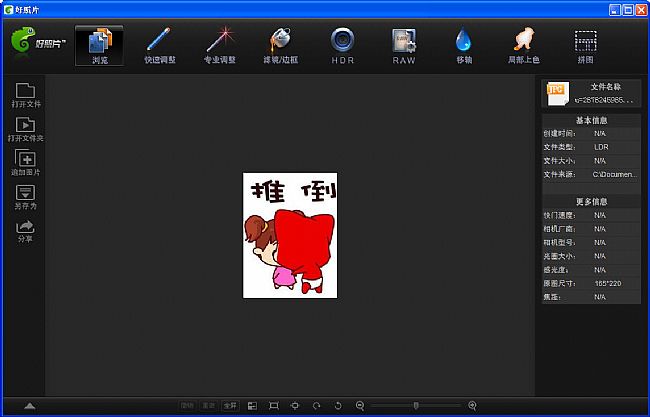Click 打开文件 open file icon
The image size is (650, 417).
(27, 95)
